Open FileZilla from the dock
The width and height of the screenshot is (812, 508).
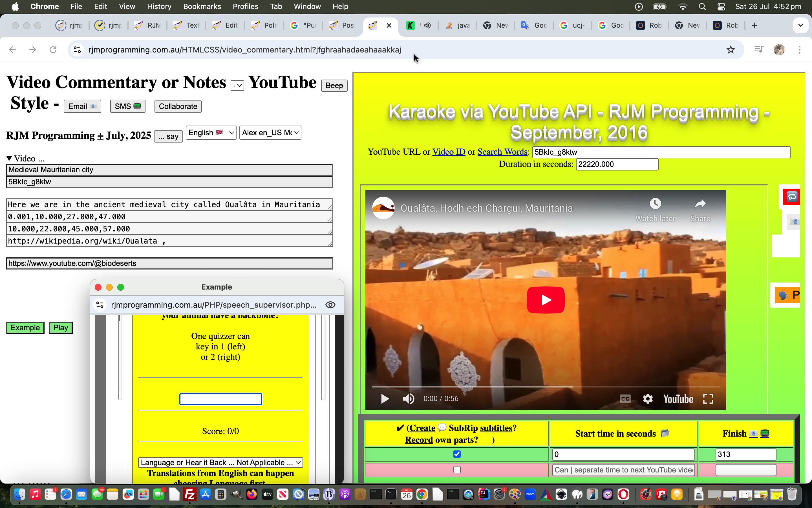pyautogui.click(x=189, y=494)
